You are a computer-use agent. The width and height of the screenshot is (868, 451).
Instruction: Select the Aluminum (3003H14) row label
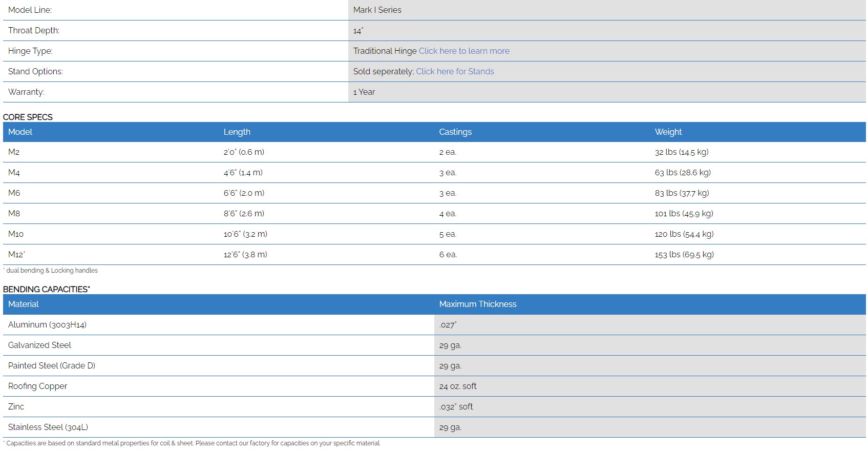point(47,324)
